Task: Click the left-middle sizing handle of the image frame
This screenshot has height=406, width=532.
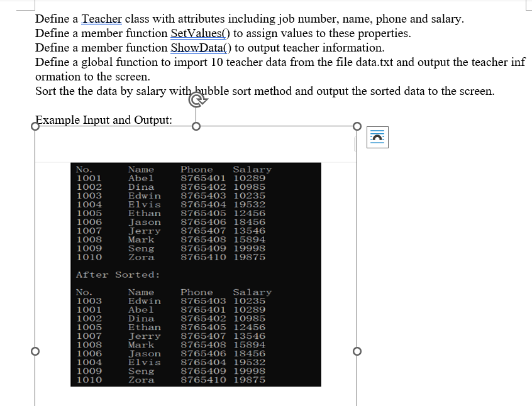Action: coord(35,351)
